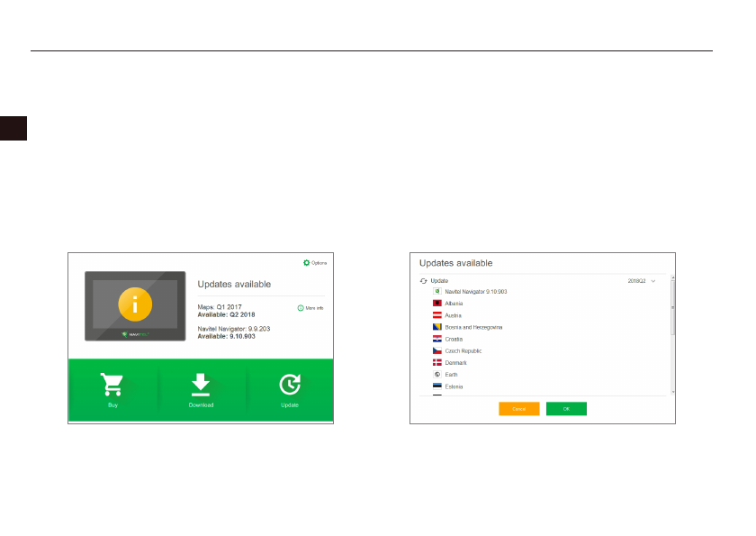This screenshot has width=756, height=536.
Task: Select the Estonia list row text
Action: click(x=454, y=386)
